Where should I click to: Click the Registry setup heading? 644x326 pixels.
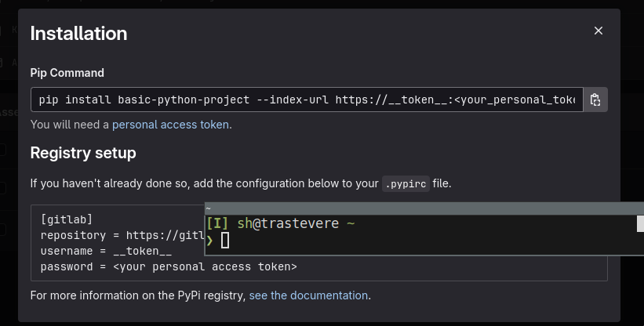coord(83,153)
